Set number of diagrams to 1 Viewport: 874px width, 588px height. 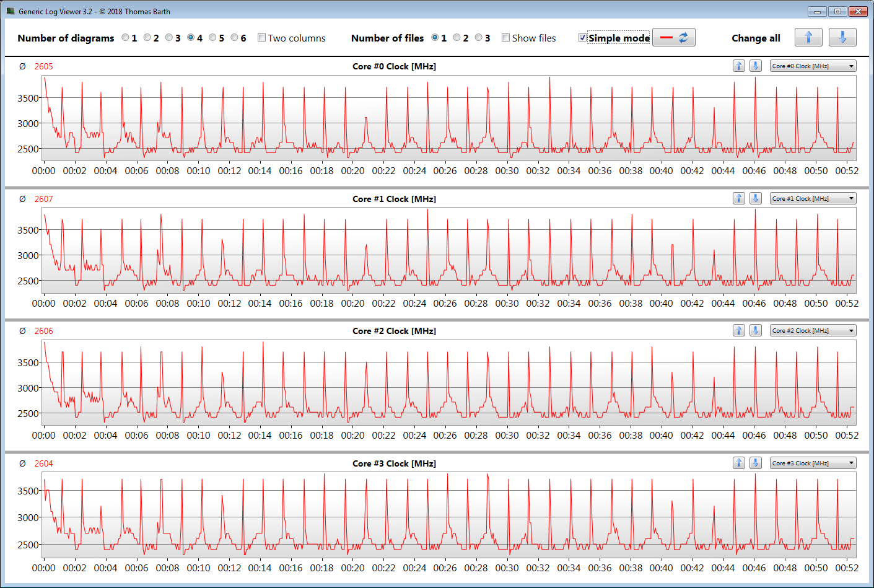tap(126, 38)
